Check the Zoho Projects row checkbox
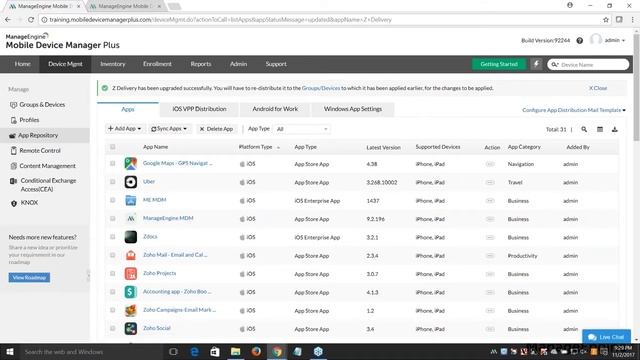 [x=113, y=273]
